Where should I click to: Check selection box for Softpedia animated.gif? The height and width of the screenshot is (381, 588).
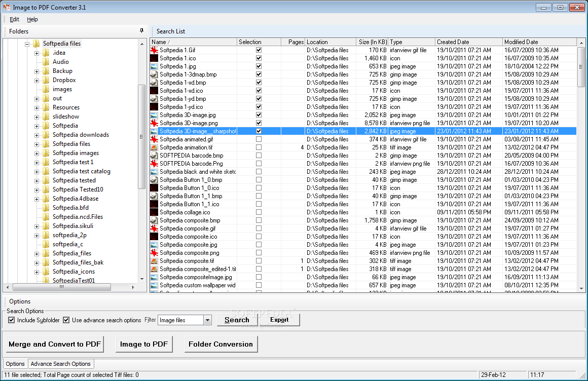[x=259, y=139]
